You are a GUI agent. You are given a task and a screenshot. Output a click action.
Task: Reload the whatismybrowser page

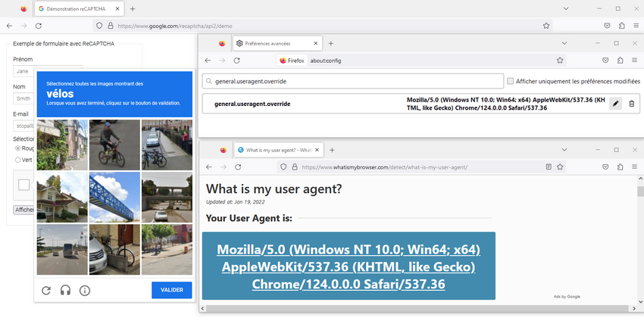[238, 167]
